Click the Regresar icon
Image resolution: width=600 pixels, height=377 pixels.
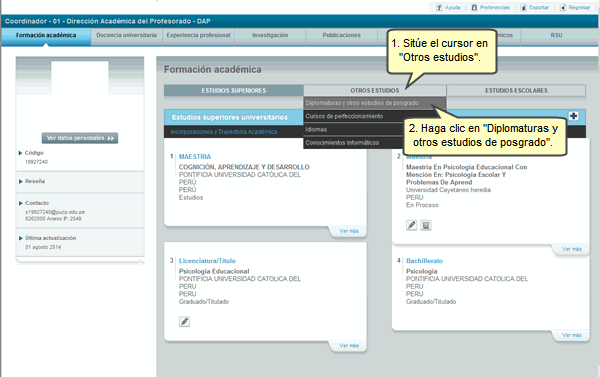tap(563, 7)
